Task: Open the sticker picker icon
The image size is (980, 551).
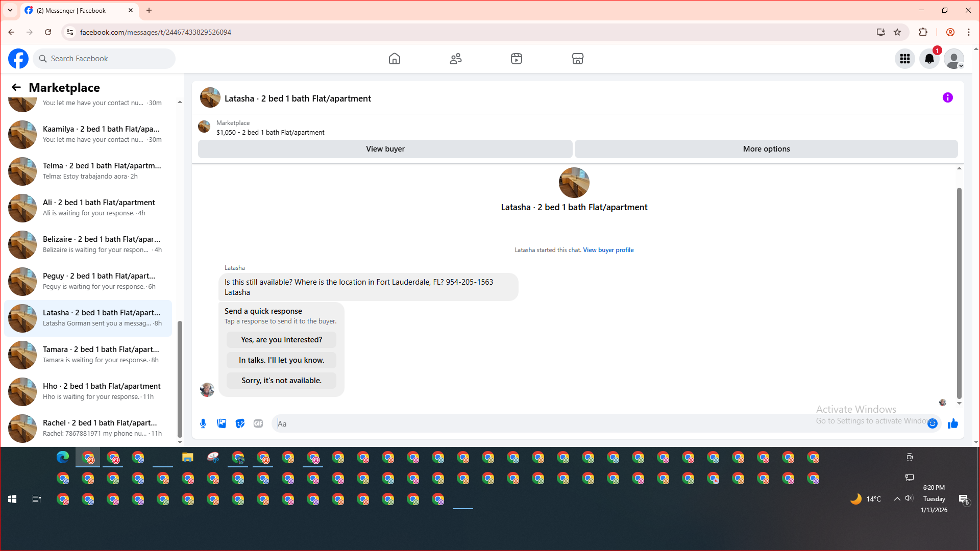Action: click(x=240, y=423)
